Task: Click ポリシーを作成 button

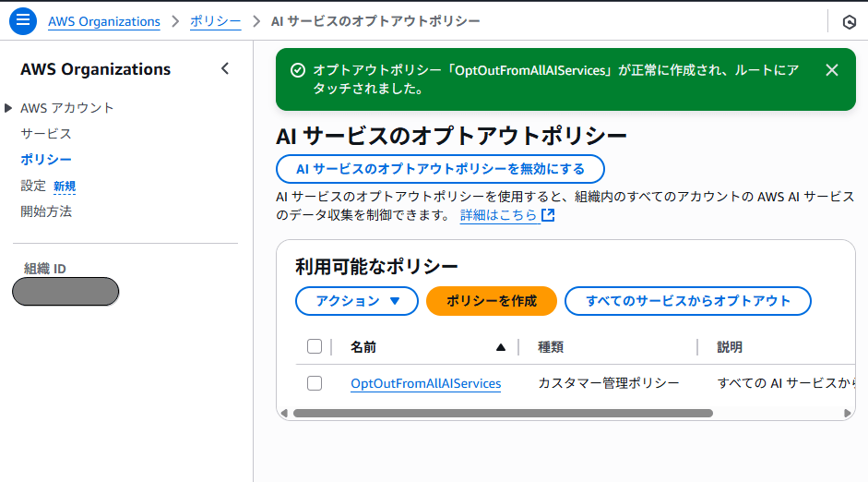Action: click(491, 301)
